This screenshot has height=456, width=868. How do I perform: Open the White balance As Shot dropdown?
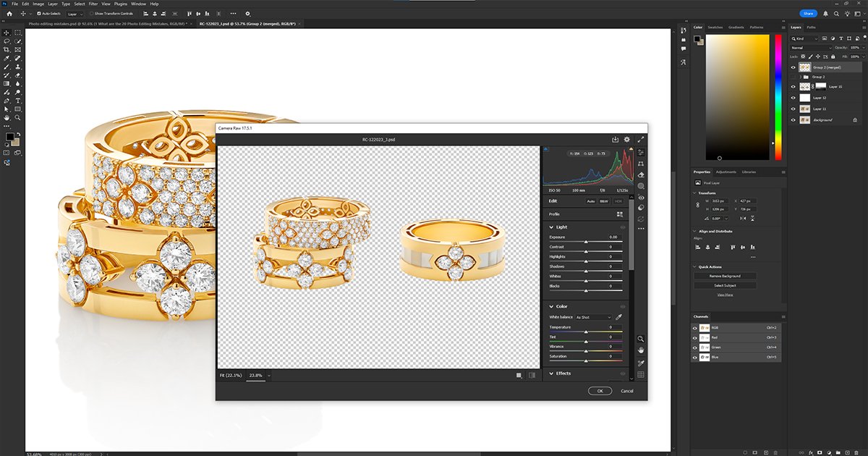593,317
